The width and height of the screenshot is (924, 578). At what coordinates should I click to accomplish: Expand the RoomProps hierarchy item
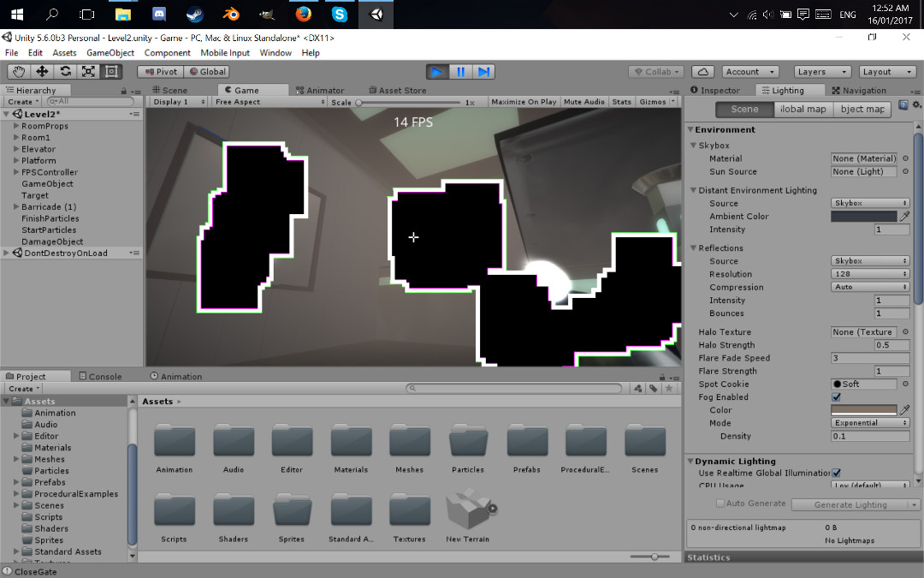[x=16, y=126]
